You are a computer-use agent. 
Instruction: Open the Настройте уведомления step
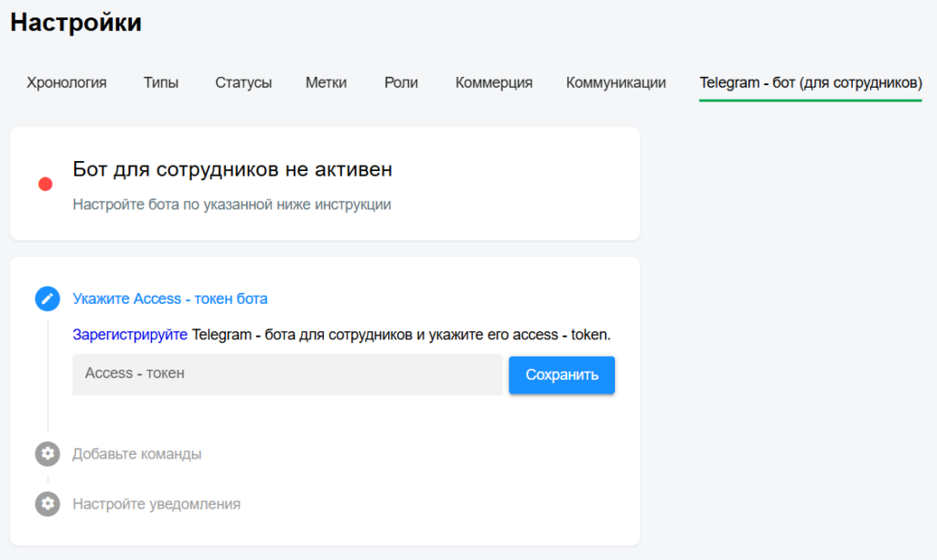click(x=156, y=504)
